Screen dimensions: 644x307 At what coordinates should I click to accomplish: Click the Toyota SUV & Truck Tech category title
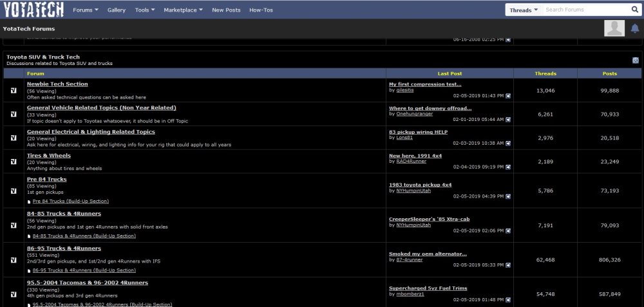(43, 57)
